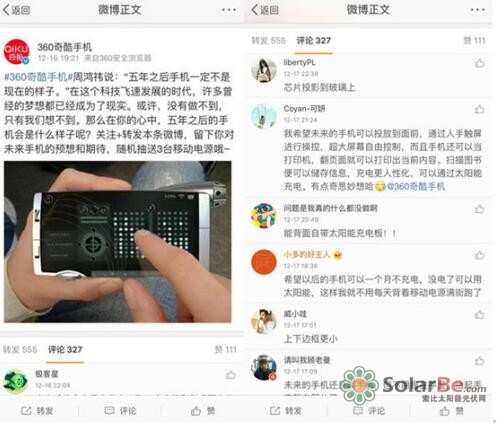Tap 评论 button in left bottom bar
498x426 pixels.
click(120, 411)
